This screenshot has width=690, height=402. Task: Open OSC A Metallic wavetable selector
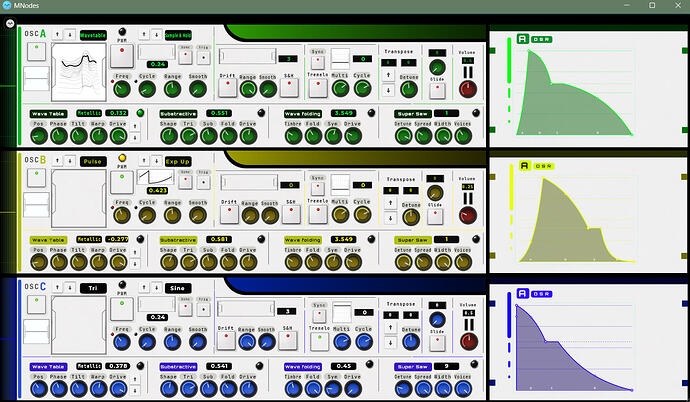coord(89,113)
